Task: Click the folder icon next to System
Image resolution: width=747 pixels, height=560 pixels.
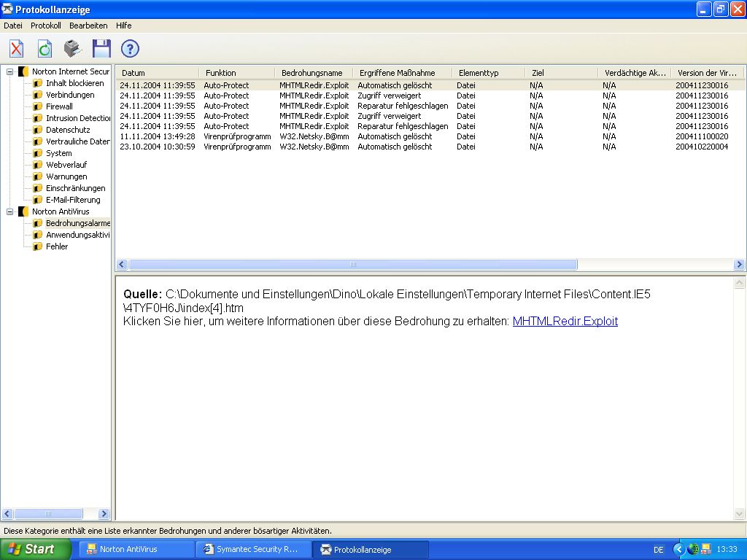Action: tap(38, 153)
